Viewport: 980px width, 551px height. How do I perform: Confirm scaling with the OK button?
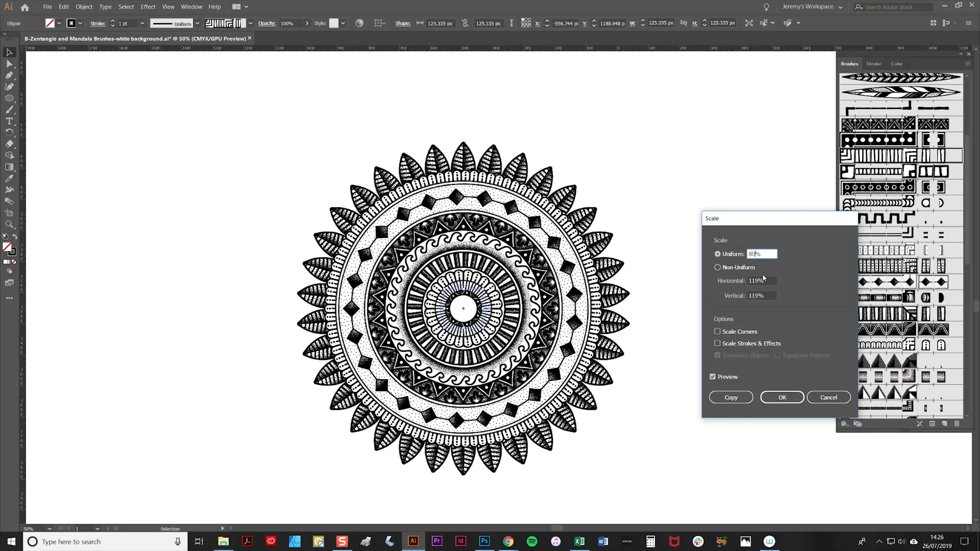pyautogui.click(x=782, y=397)
